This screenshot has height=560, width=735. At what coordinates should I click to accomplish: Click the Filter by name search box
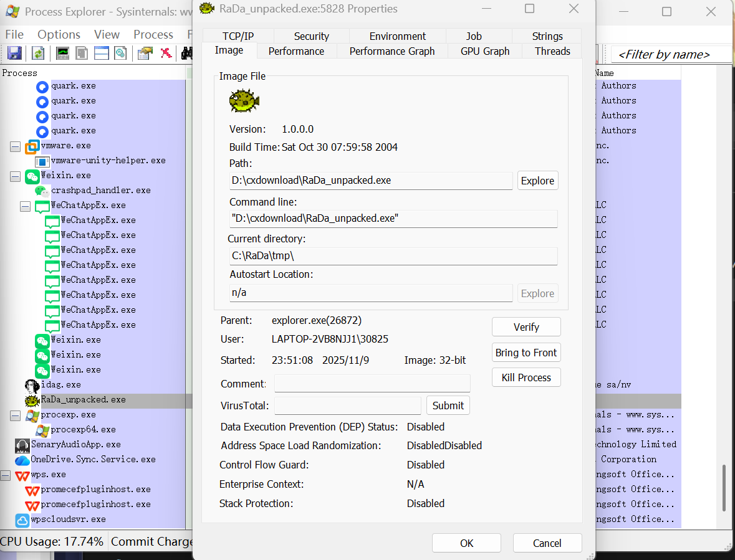672,54
